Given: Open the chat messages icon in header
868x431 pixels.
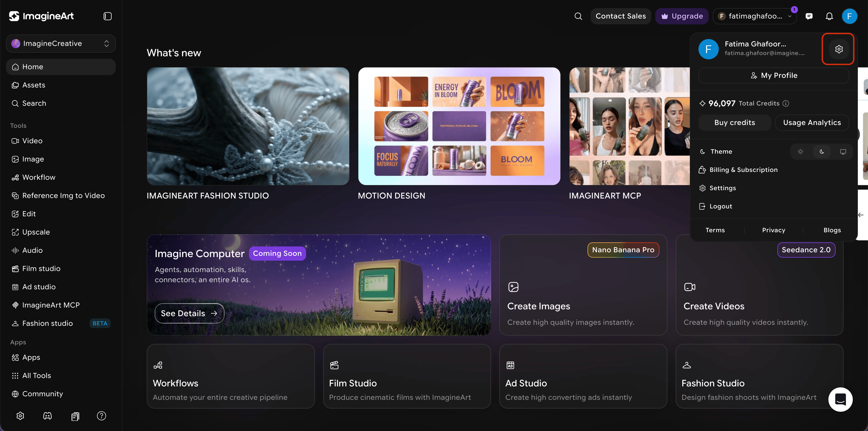Looking at the screenshot, I should tap(809, 16).
